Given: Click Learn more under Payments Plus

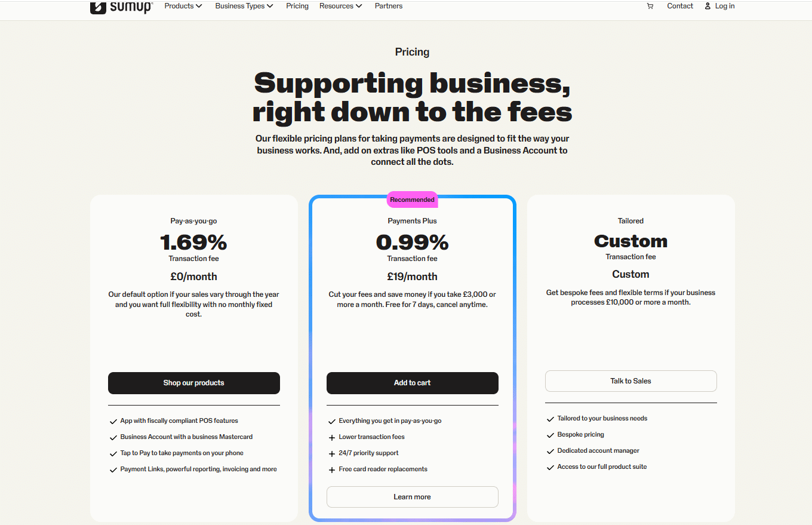Looking at the screenshot, I should coord(413,497).
